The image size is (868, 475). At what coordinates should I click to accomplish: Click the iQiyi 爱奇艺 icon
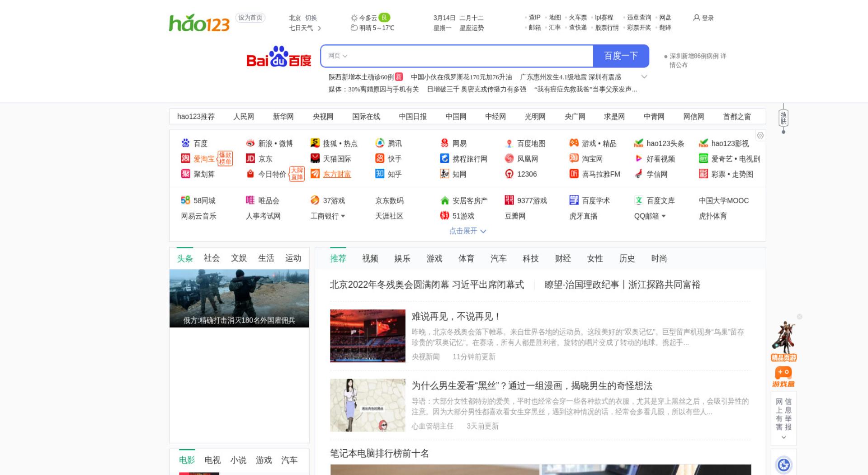[703, 158]
